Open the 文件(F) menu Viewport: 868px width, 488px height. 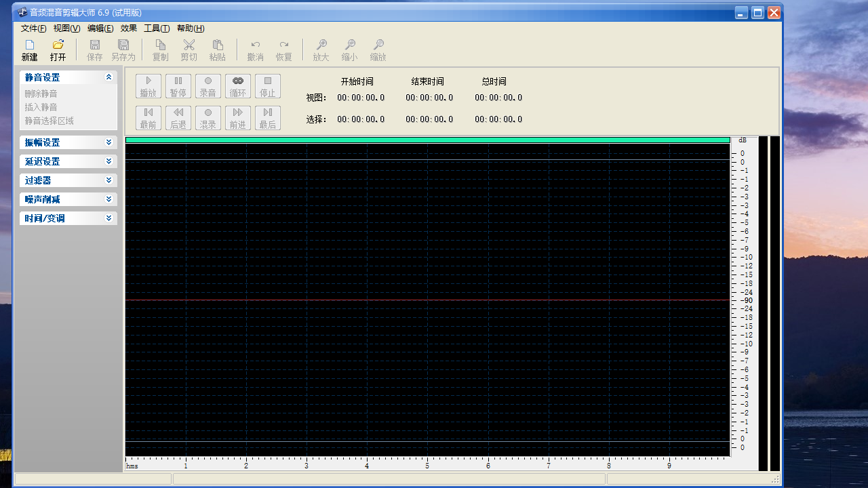click(x=33, y=28)
